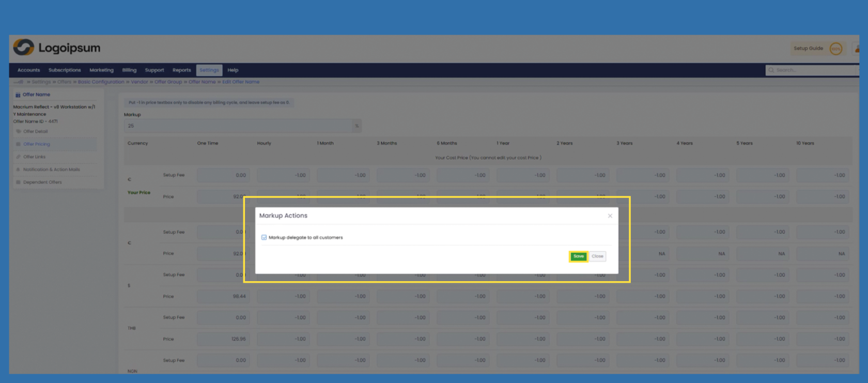This screenshot has width=868, height=383.
Task: Click the Setup Guide 100% progress circle
Action: pyautogui.click(x=835, y=49)
